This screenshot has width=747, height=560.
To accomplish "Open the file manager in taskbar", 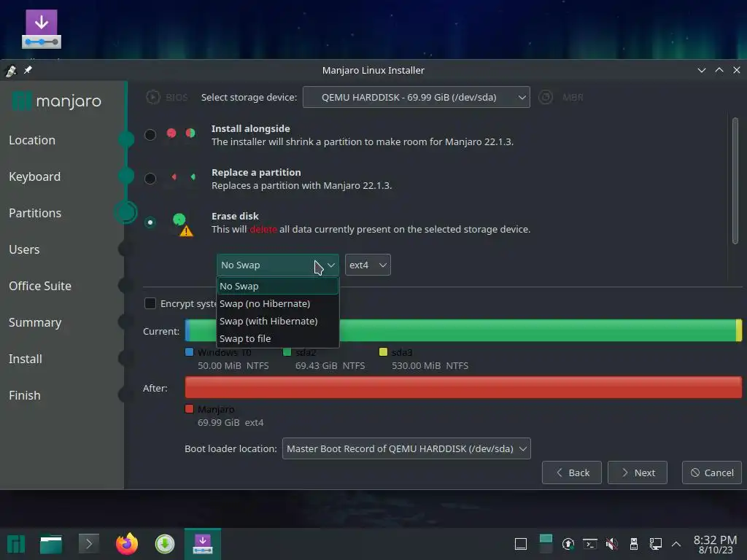I will coord(51,544).
